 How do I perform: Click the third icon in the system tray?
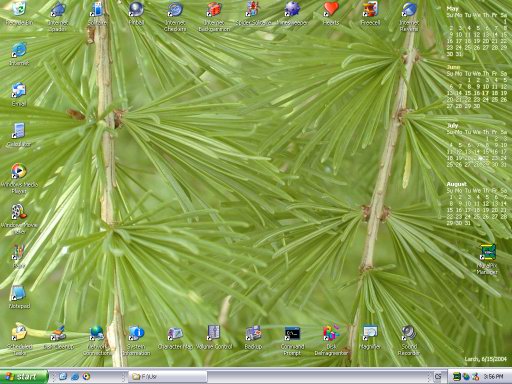[x=475, y=377]
